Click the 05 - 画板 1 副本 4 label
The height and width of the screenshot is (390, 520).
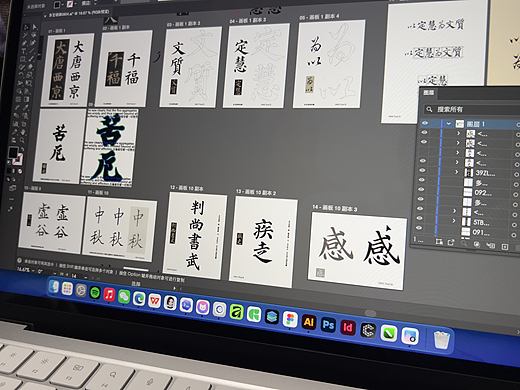click(x=319, y=16)
